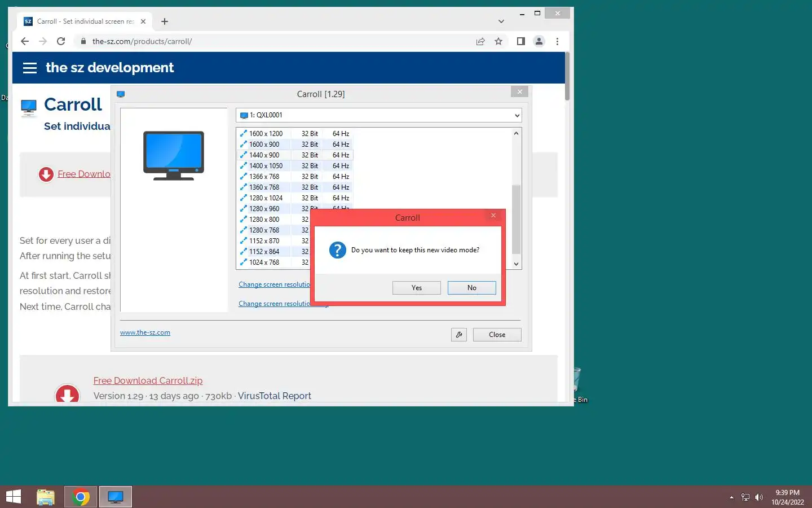Click the second Change screen resolution link
This screenshot has height=508, width=812.
point(274,304)
